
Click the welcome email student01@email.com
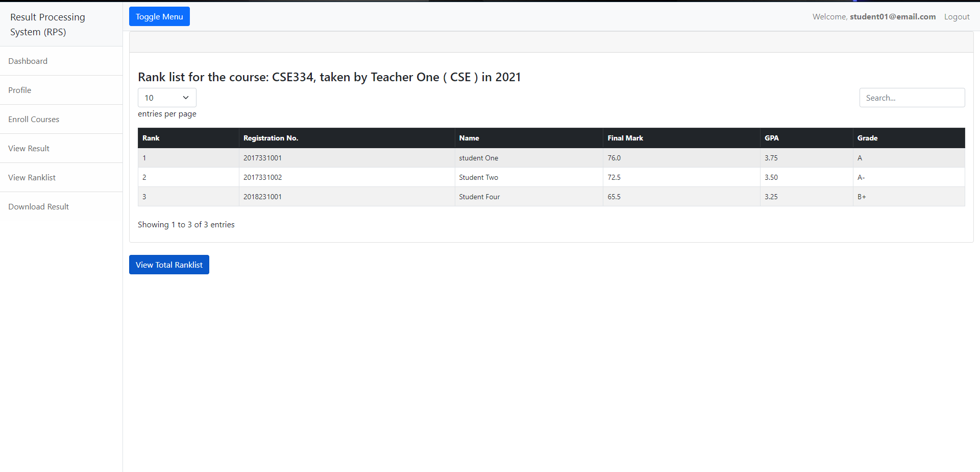tap(892, 16)
